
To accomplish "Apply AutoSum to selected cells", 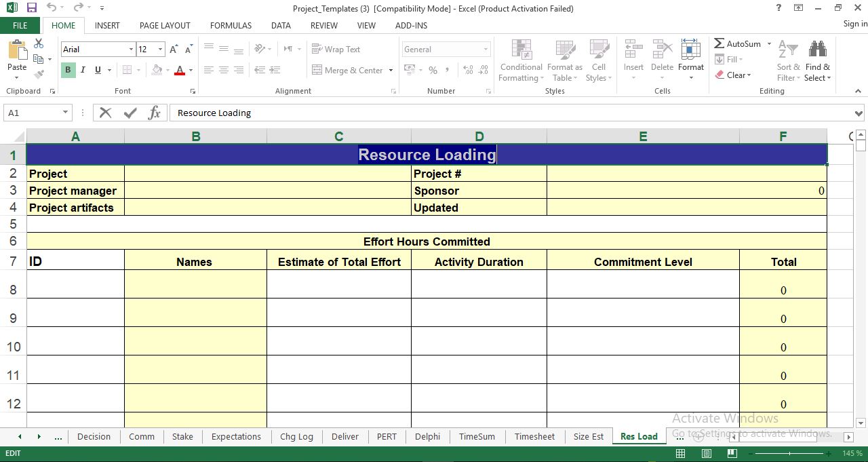I will tap(738, 43).
